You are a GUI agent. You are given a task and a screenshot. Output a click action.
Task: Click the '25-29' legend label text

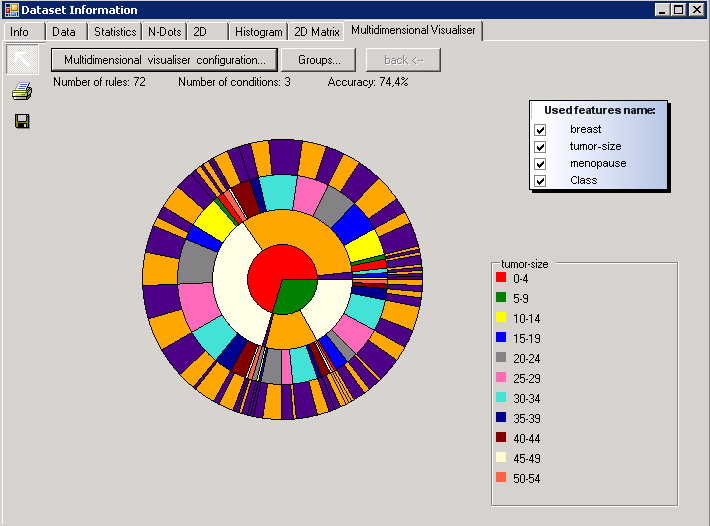[x=527, y=378]
